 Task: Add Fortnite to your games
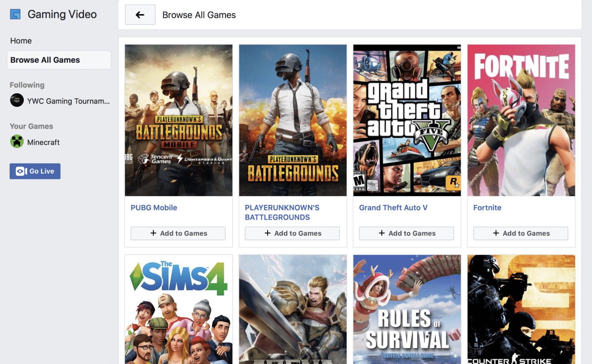coord(521,233)
